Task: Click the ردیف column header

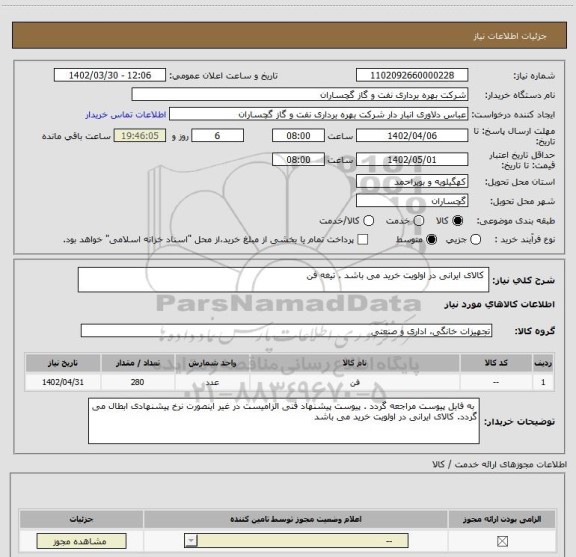Action: pos(543,363)
